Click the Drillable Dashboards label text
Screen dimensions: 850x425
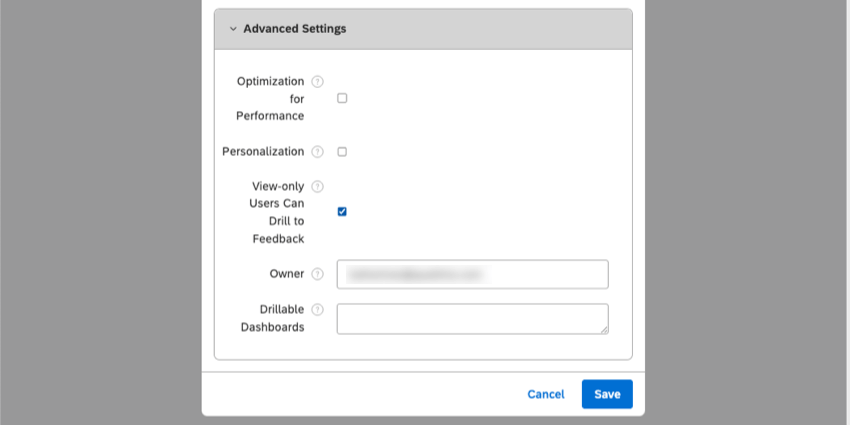pos(270,318)
